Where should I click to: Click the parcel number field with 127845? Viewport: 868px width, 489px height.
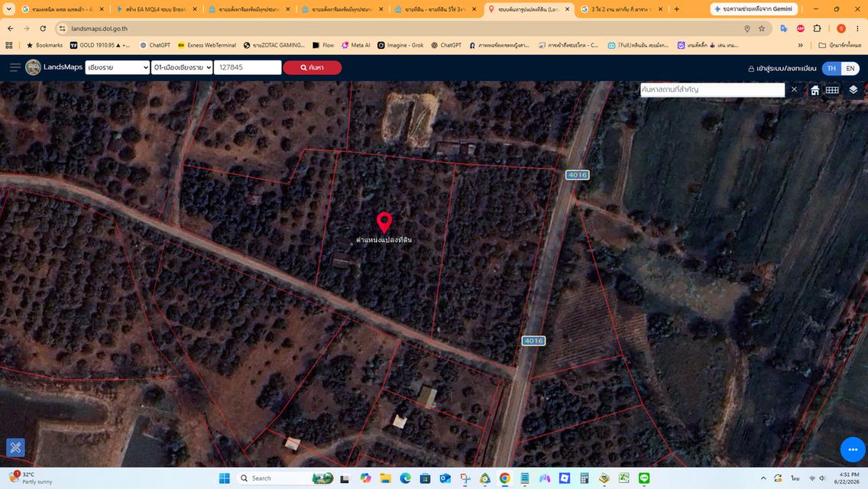(248, 67)
